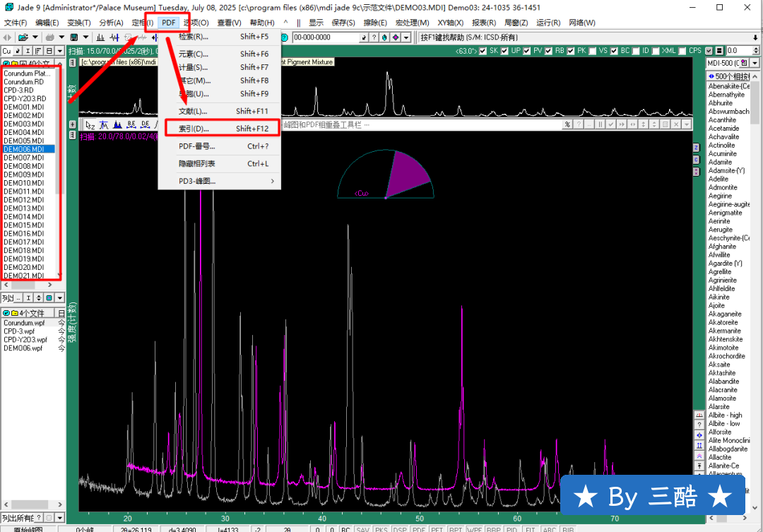Click the open file folder icon
The width and height of the screenshot is (763, 532).
point(23,37)
